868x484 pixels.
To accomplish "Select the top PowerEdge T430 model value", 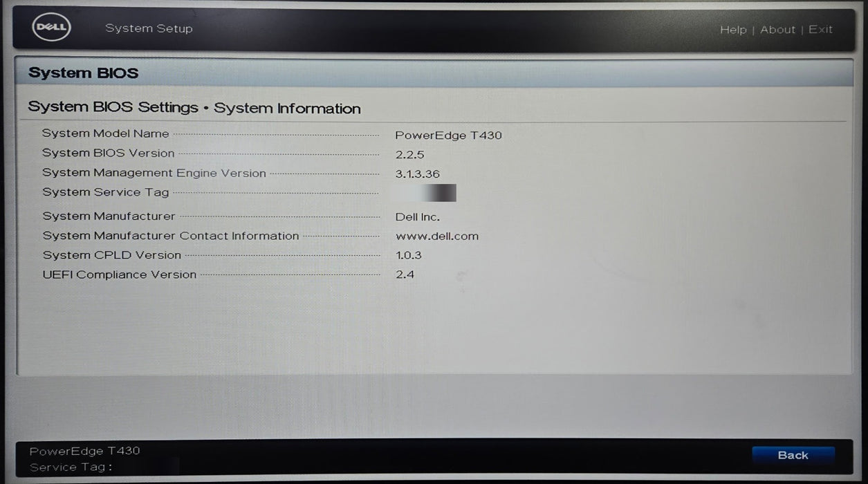I will pyautogui.click(x=448, y=136).
